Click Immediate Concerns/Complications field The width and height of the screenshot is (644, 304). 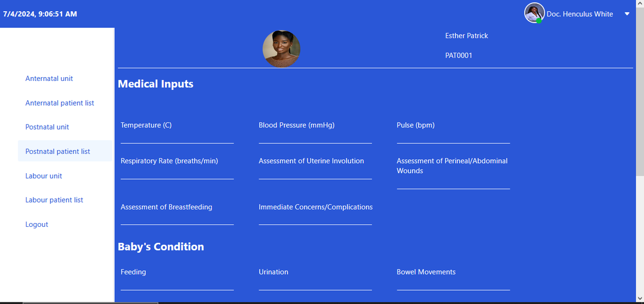click(315, 219)
